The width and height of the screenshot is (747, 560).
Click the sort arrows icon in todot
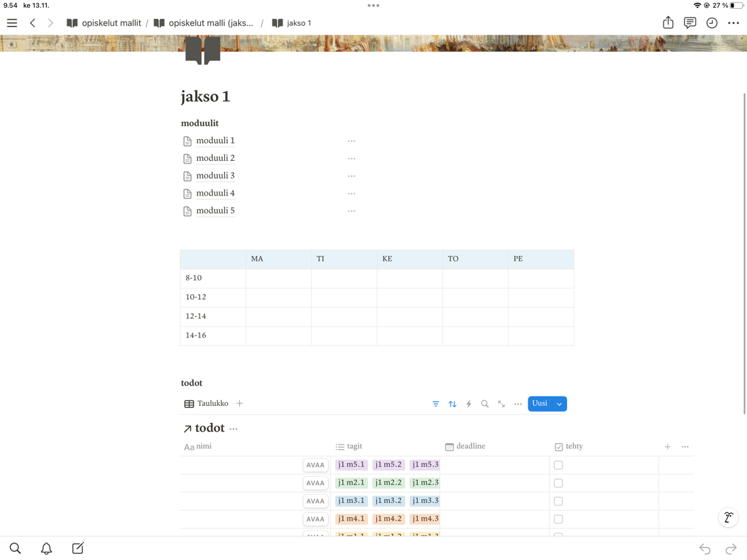pyautogui.click(x=452, y=404)
